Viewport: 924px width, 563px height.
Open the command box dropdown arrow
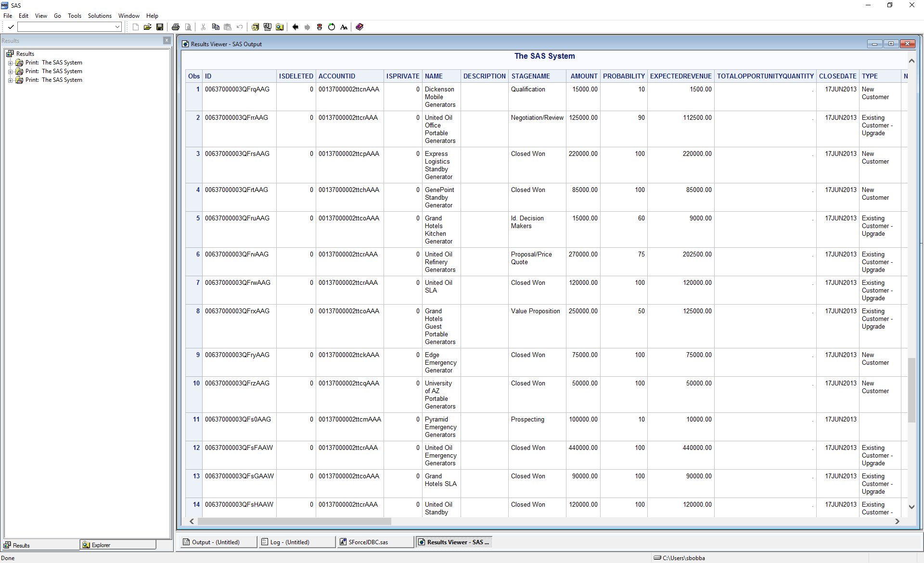click(x=117, y=27)
